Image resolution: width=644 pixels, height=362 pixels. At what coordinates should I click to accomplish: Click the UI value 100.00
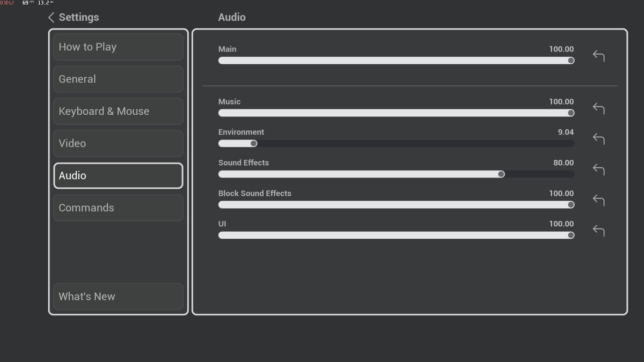point(561,224)
